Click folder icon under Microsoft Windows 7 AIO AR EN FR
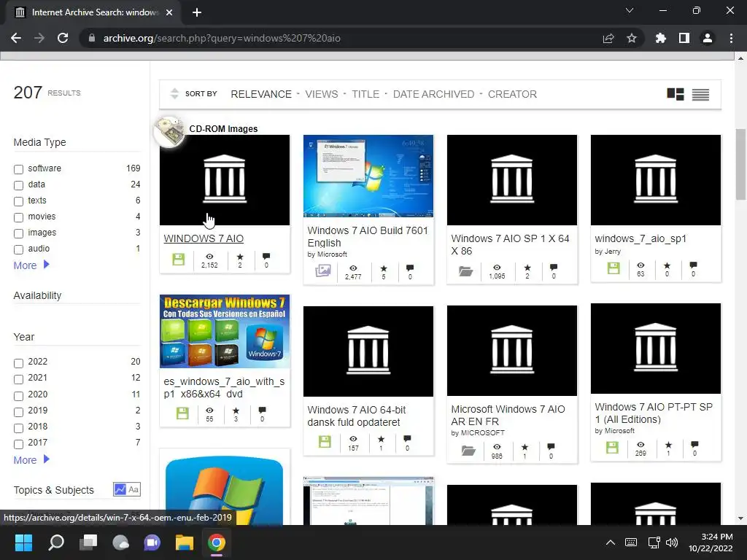This screenshot has width=747, height=560. (468, 451)
